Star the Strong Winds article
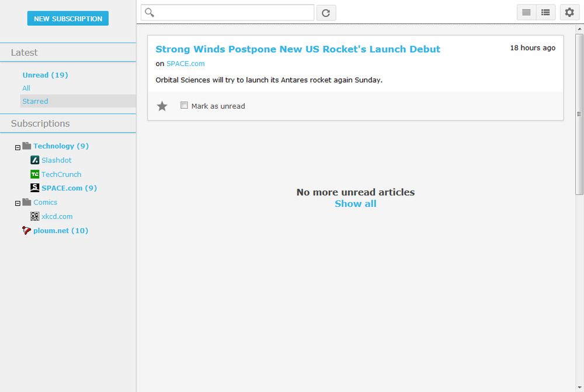Viewport: 584px width, 392px height. click(x=162, y=106)
